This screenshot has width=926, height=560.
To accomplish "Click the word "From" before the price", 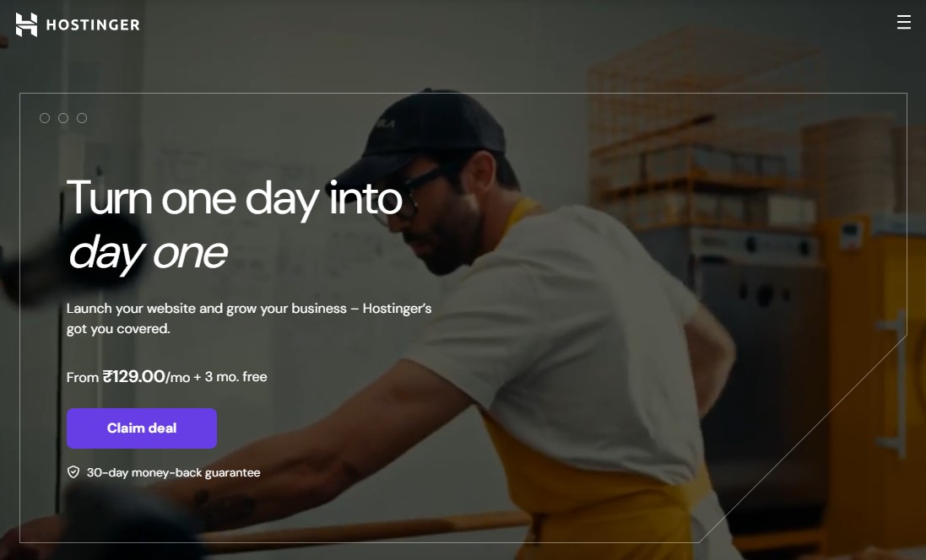I will point(82,378).
